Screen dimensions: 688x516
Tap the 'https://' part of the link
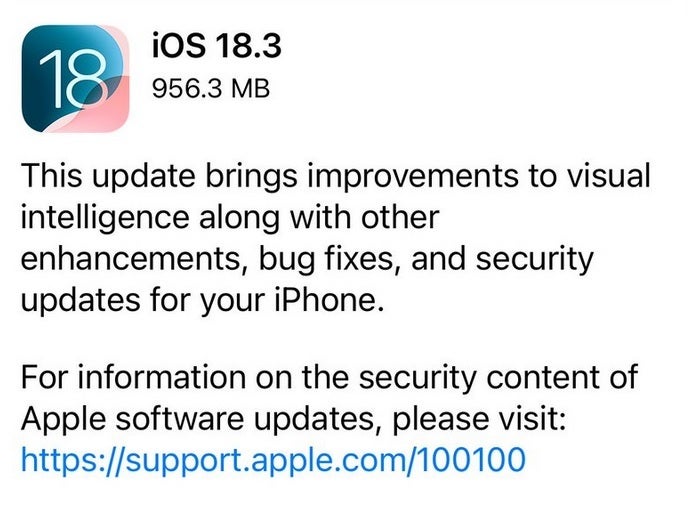pyautogui.click(x=73, y=460)
